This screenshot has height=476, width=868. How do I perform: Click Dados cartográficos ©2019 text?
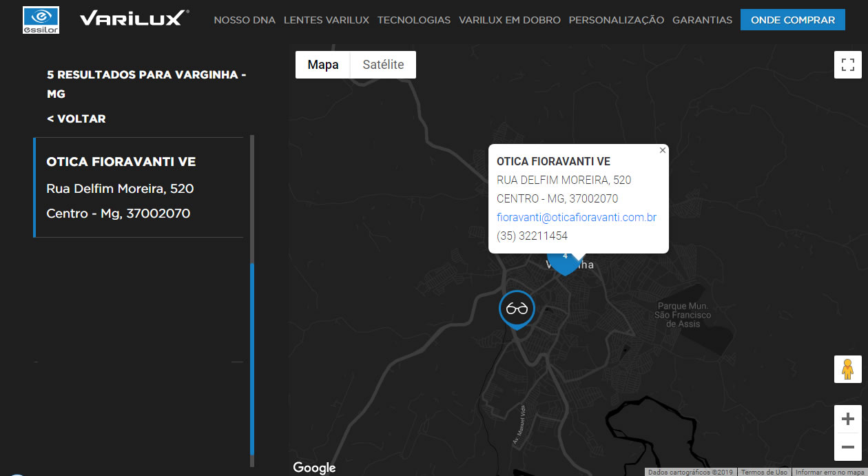pos(692,472)
